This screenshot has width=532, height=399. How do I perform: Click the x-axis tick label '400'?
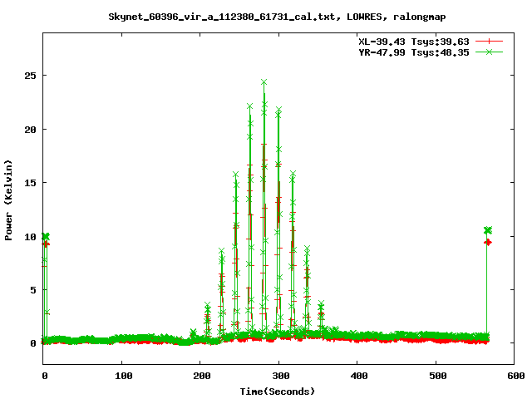(359, 376)
